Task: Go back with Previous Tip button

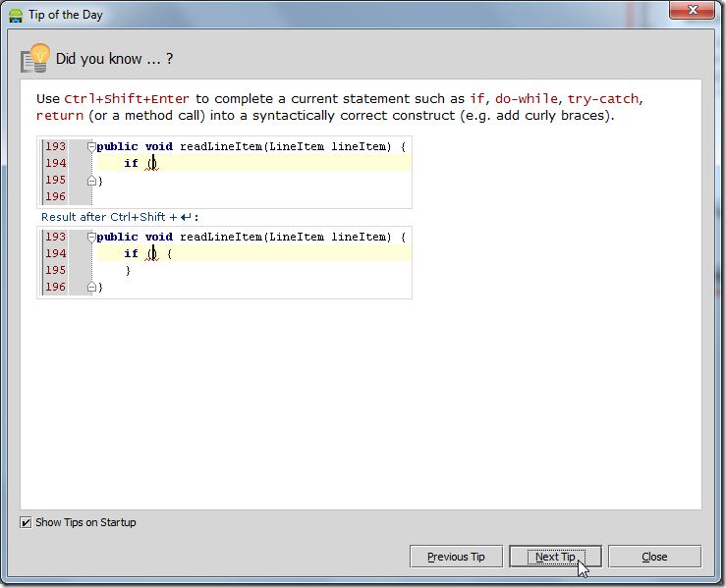Action: pyautogui.click(x=456, y=556)
